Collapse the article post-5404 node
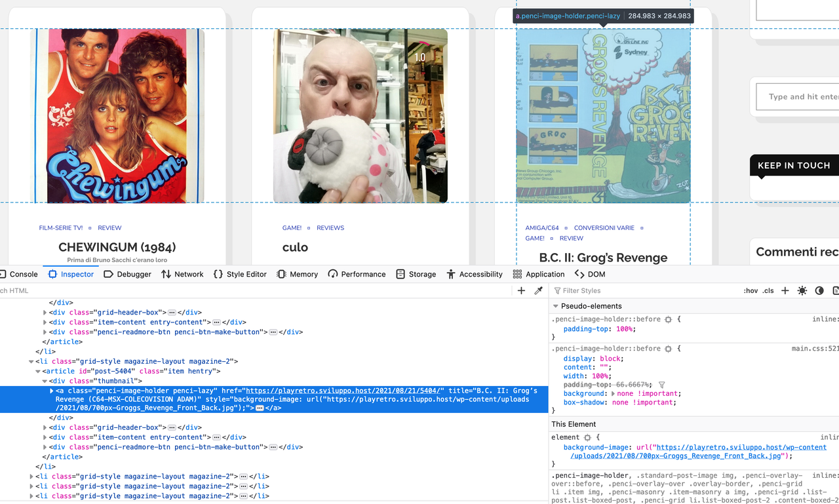Screen dimensions: 839x504 tap(38, 371)
